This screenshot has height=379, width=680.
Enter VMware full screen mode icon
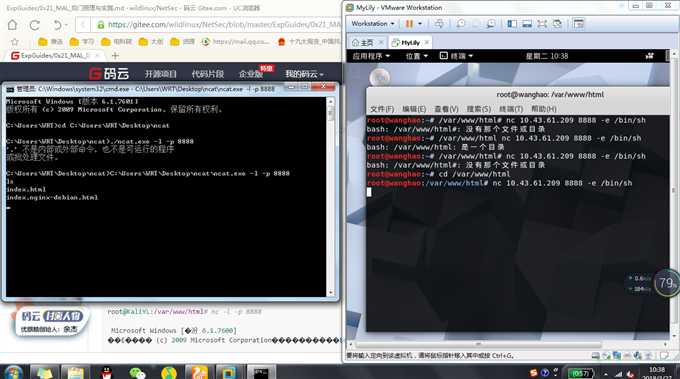pyautogui.click(x=542, y=23)
